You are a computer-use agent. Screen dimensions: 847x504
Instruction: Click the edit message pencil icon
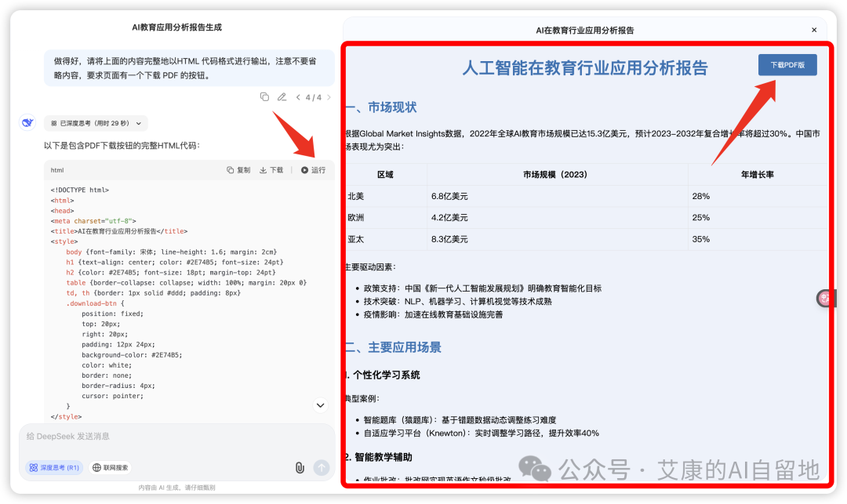(x=282, y=97)
